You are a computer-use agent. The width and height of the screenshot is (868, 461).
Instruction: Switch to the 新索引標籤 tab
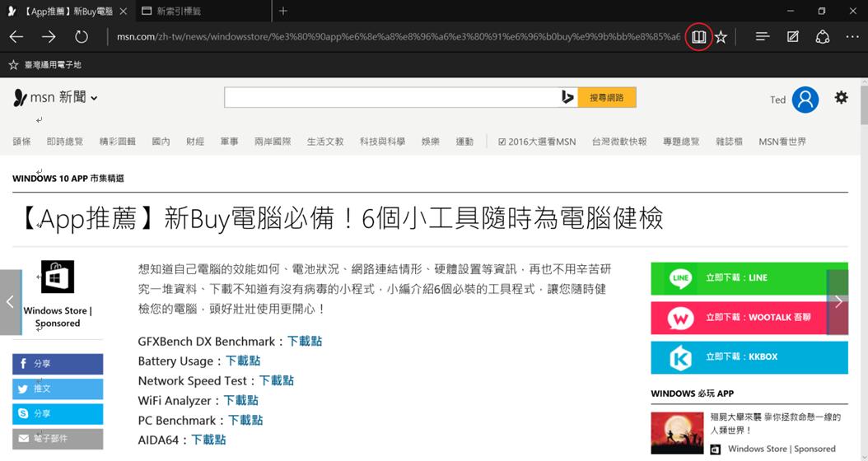(x=203, y=11)
